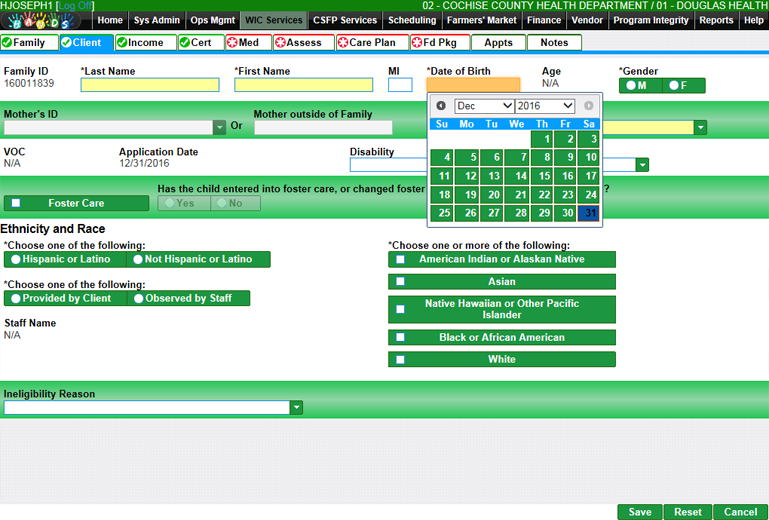Switch to the Appts tab
Screen dimensions: 769x520
(x=498, y=43)
